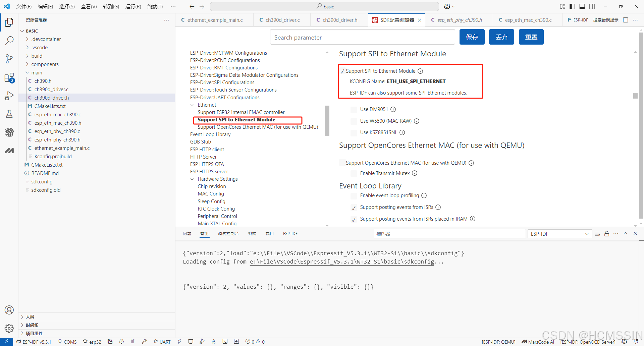Select Support ESP32 internal EMAC controller
The image size is (644, 346).
point(241,112)
